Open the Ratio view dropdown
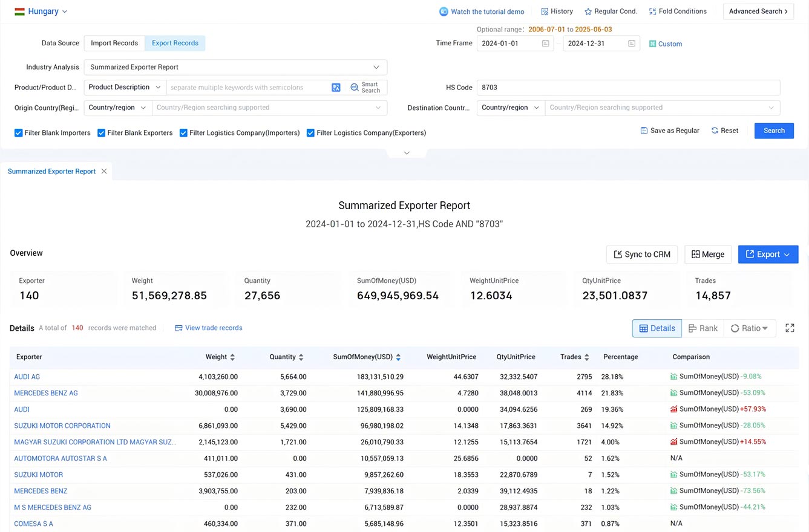The height and width of the screenshot is (532, 809). tap(750, 328)
